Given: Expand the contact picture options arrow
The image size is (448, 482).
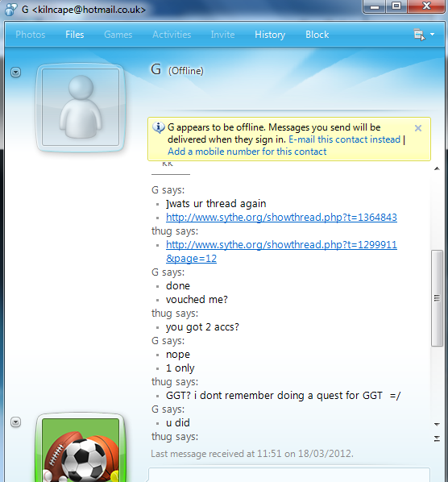Looking at the screenshot, I should coord(15,73).
